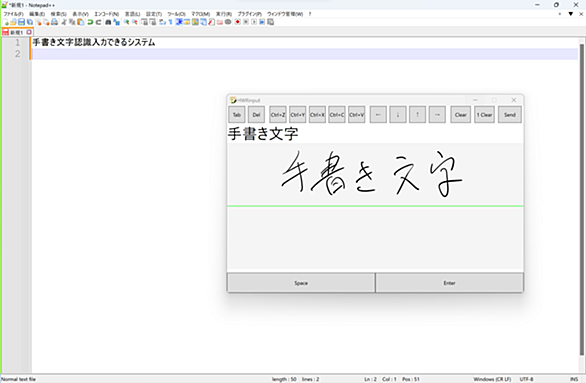This screenshot has height=383, width=586.
Task: Open the マクロ(M) menu
Action: [x=201, y=14]
